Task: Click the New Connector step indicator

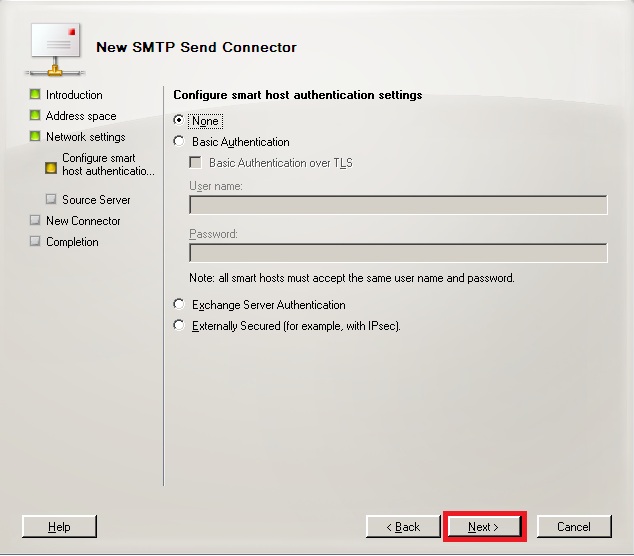Action: 35,221
